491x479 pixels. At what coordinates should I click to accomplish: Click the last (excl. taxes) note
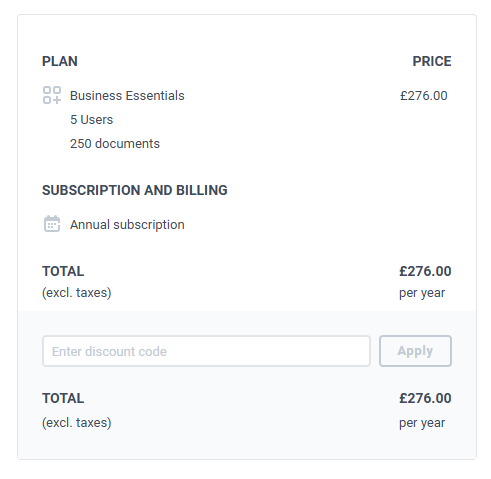(76, 423)
